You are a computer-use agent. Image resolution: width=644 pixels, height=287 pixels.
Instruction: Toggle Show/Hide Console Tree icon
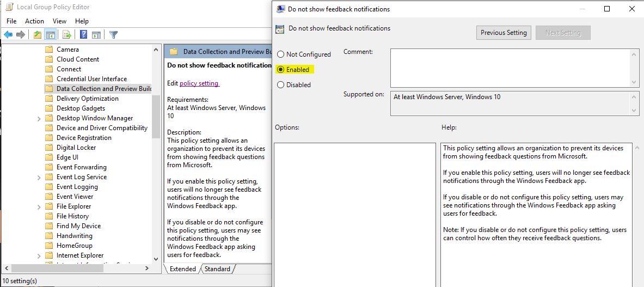point(51,34)
